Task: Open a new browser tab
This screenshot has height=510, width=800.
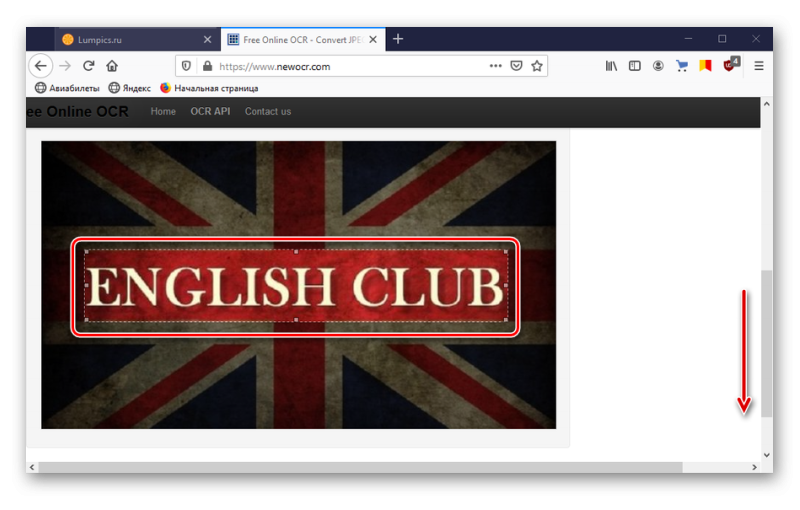Action: pos(398,39)
